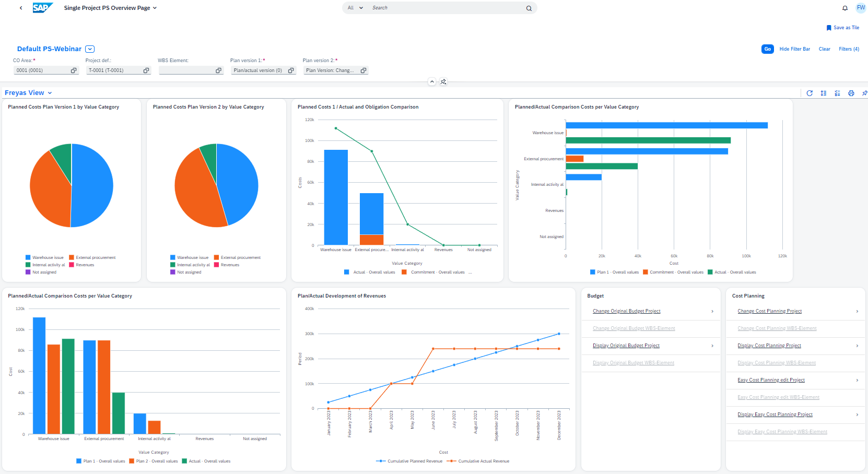Open the All search scope dropdown
Image resolution: width=868 pixels, height=474 pixels.
point(355,8)
